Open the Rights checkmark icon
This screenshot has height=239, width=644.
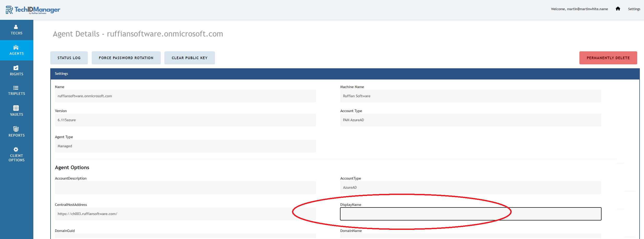pos(16,68)
